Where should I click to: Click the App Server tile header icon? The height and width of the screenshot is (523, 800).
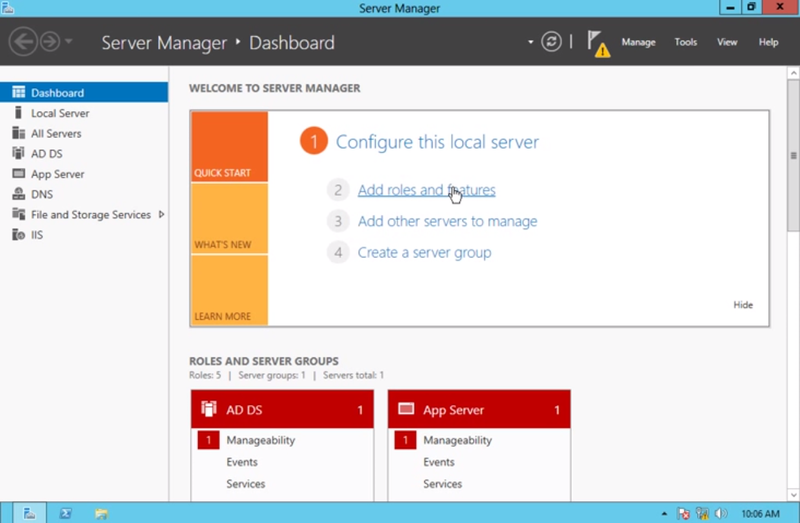[x=406, y=409]
